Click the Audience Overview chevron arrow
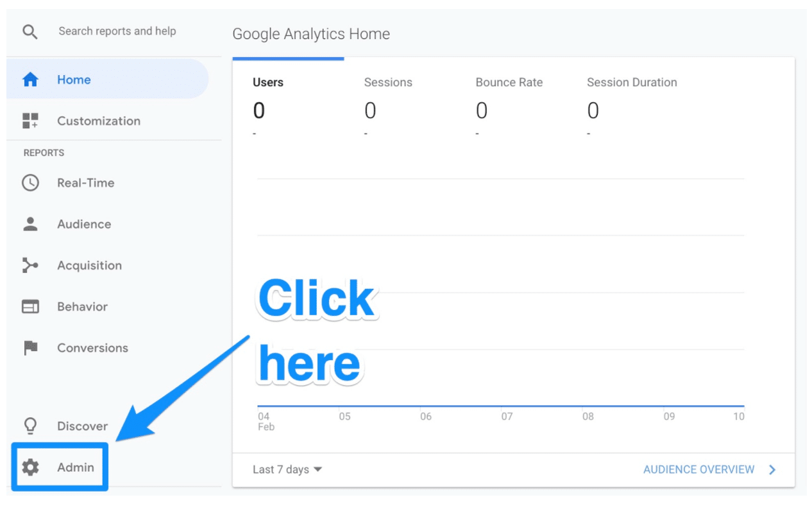Screen dimensions: 812x511 (x=772, y=470)
